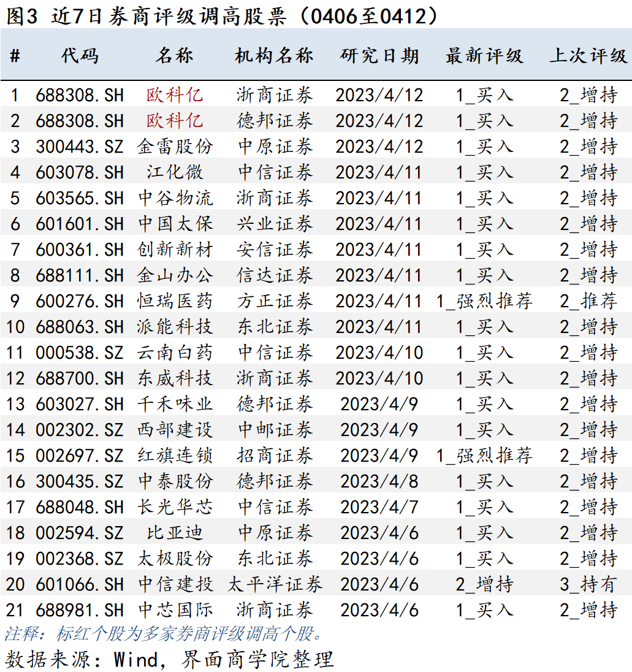The image size is (632, 672).
Task: Select the red 欧科亿 name in row 1
Action: point(174,94)
